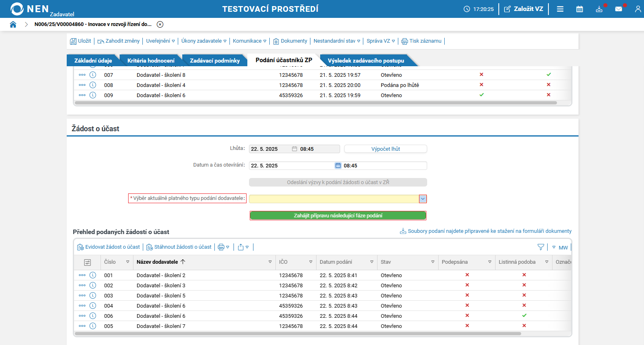Show info for request 005
Screen dimensions: 644x345
pos(93,326)
